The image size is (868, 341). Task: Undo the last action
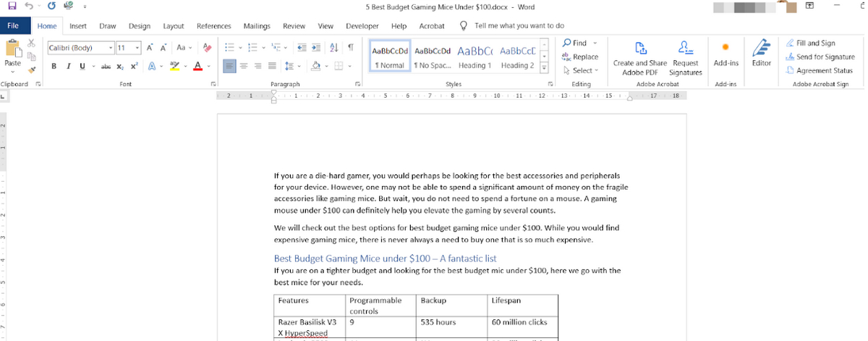[x=28, y=6]
